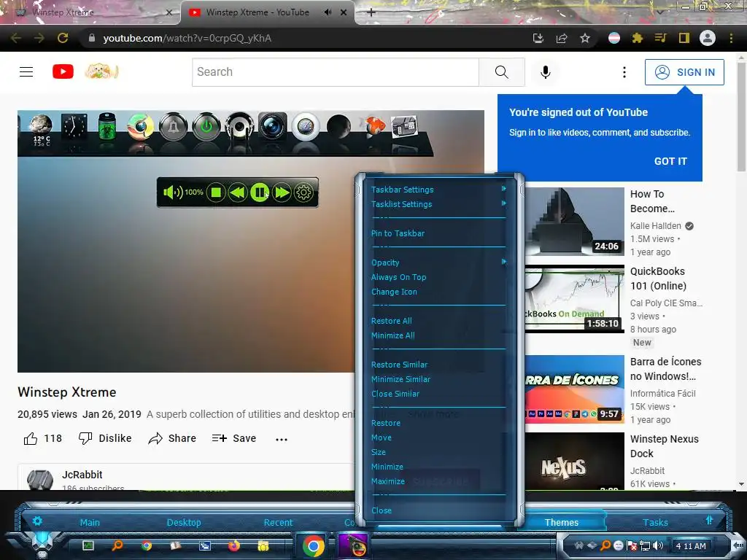
Task: Expand the Taskbar Settings submenu
Action: click(438, 190)
